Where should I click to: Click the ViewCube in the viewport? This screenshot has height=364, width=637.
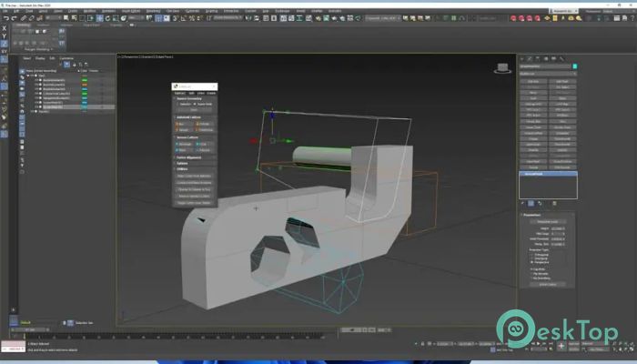click(x=502, y=68)
